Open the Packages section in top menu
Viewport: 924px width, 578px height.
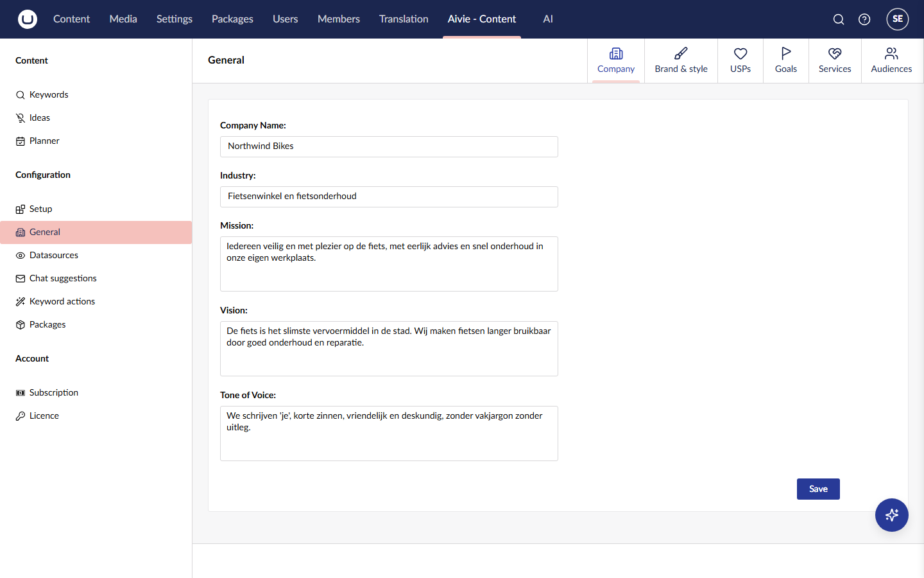tap(232, 19)
